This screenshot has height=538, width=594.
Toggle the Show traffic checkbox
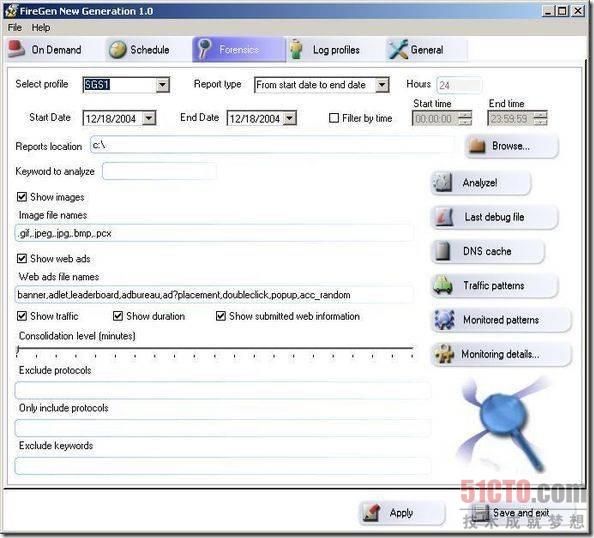(x=22, y=316)
